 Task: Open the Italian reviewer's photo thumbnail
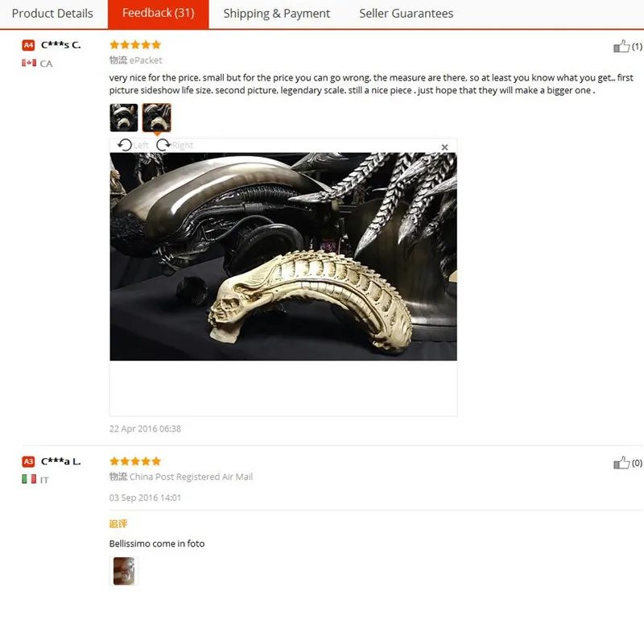(124, 571)
